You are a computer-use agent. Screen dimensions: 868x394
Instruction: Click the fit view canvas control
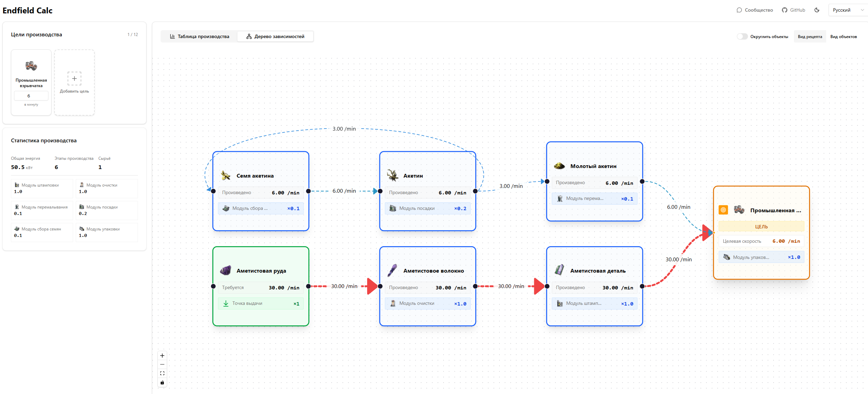(162, 373)
